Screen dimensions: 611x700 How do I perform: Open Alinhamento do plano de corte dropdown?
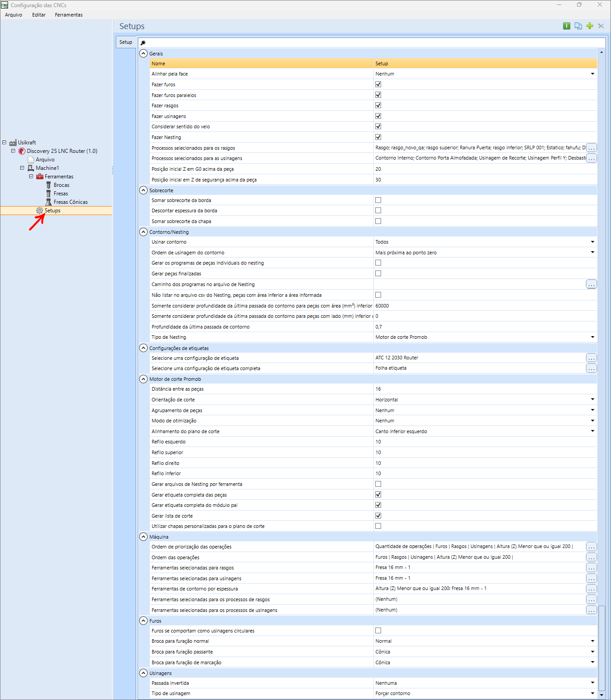[x=593, y=431]
